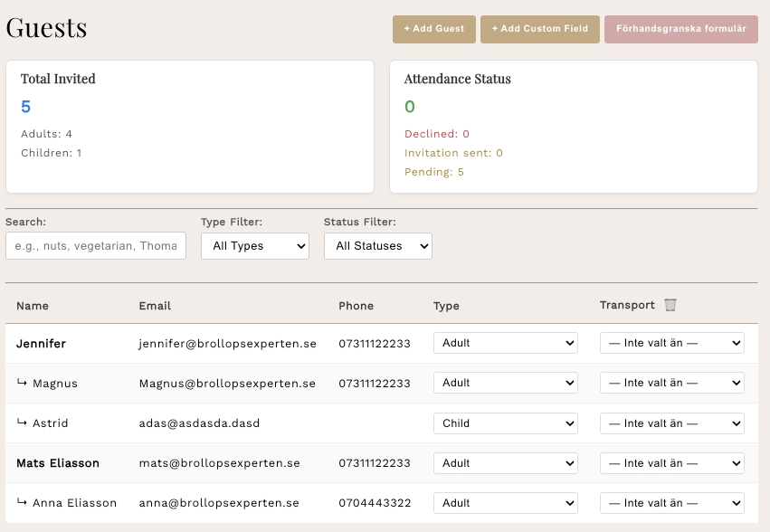Click the Declined: 0 status text
Viewport: 770px width, 532px height.
click(x=437, y=134)
